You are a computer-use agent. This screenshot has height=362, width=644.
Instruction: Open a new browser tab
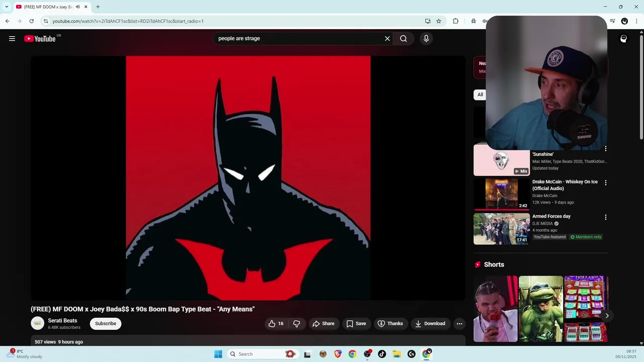pos(98,7)
